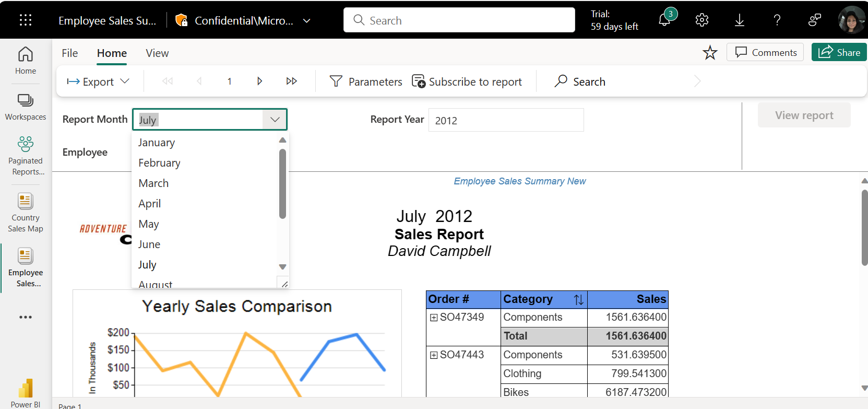Screen dimensions: 868x409
Task: Click the Report Year input field
Action: [506, 120]
